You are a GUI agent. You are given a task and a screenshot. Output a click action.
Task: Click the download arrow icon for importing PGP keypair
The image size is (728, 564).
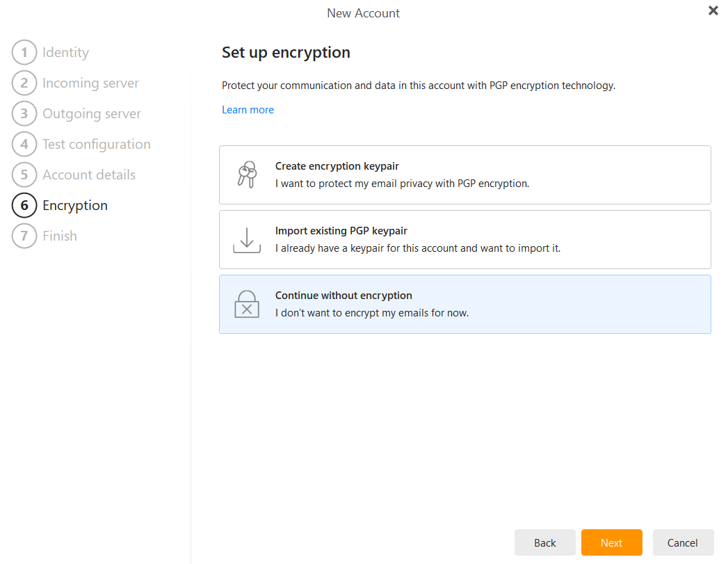(247, 239)
